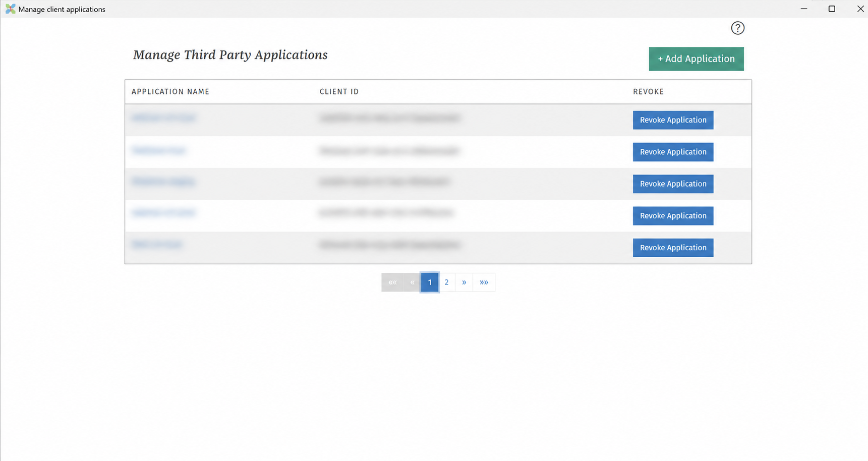868x461 pixels.
Task: Click the + Add Application button
Action: point(696,59)
